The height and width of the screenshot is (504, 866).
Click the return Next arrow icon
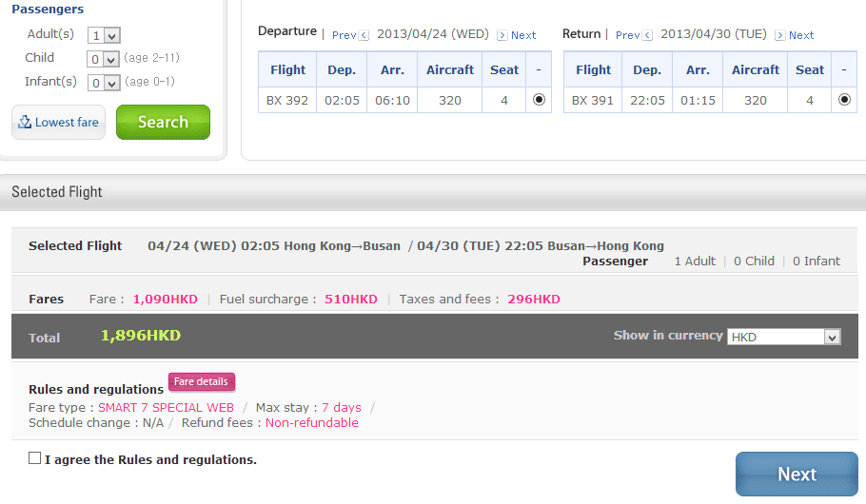point(779,35)
